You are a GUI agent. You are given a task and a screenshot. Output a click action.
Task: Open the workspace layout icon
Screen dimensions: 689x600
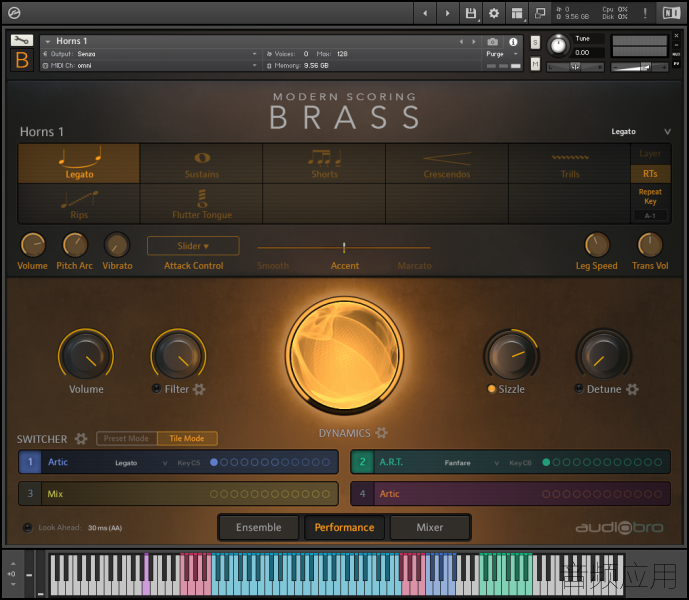(x=517, y=13)
